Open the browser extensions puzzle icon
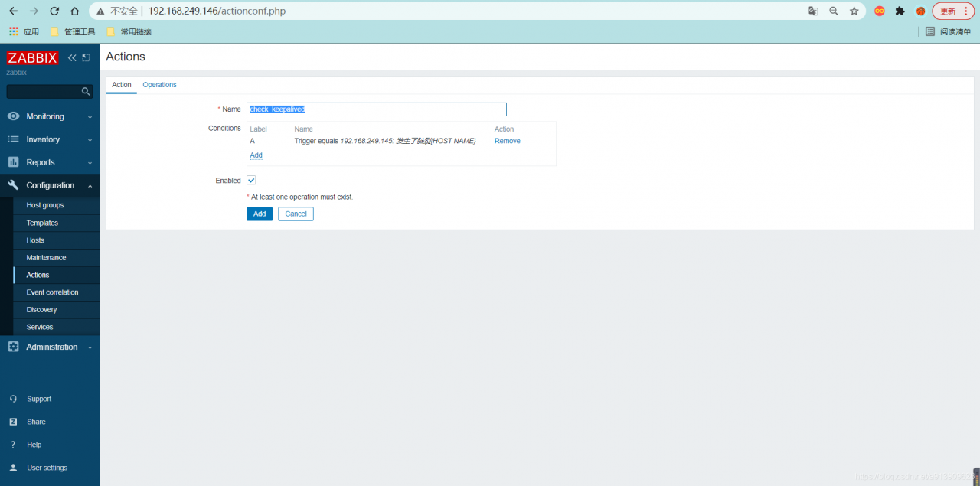This screenshot has height=486, width=980. 900,11
